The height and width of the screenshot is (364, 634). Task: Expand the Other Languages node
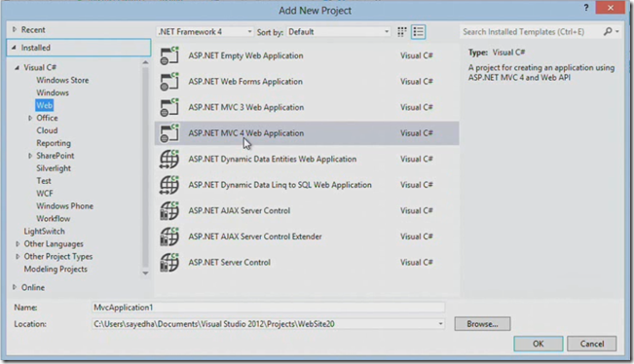[18, 244]
